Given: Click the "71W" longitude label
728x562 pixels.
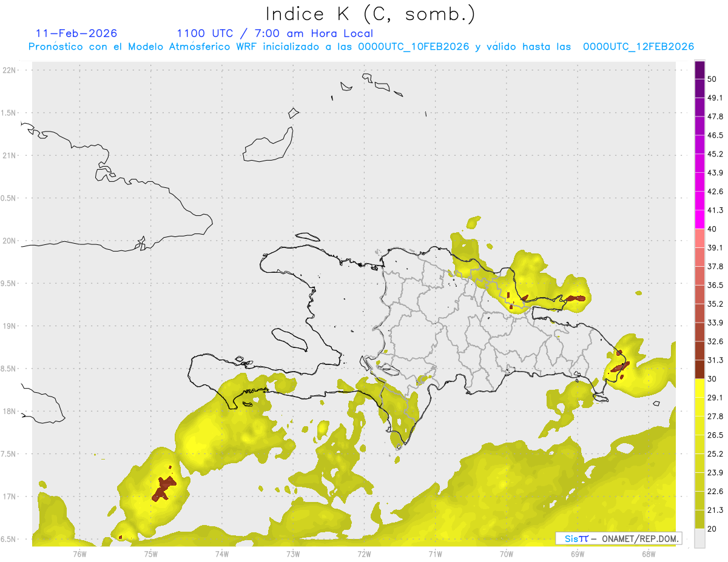Looking at the screenshot, I should (435, 554).
